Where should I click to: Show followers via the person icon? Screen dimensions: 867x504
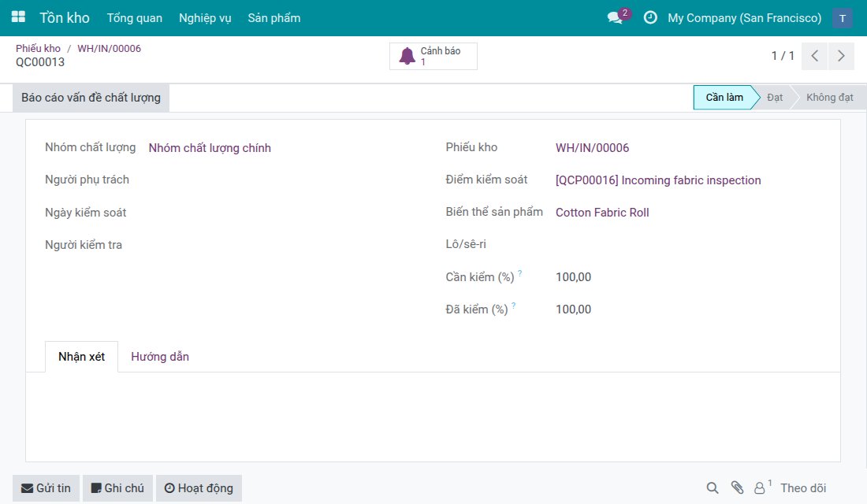pos(761,488)
